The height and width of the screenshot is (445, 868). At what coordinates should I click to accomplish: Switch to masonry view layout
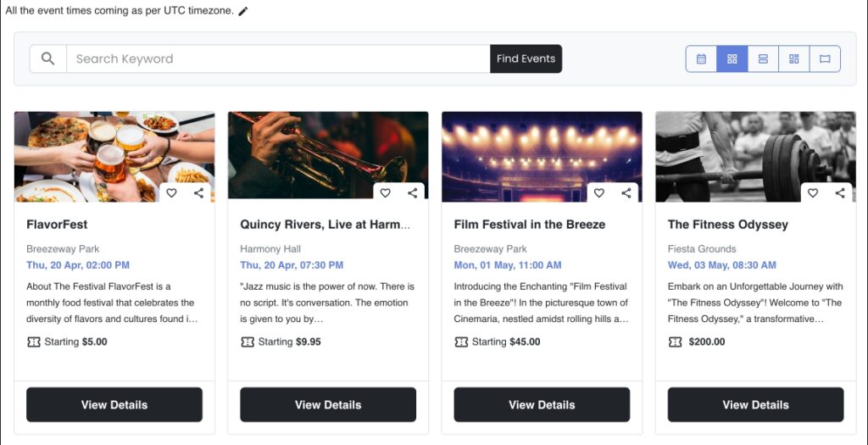tap(793, 58)
